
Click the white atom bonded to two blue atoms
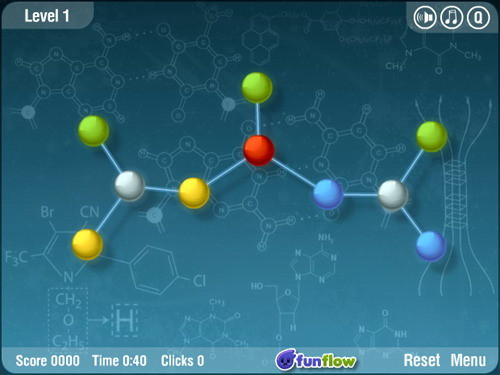point(393,195)
